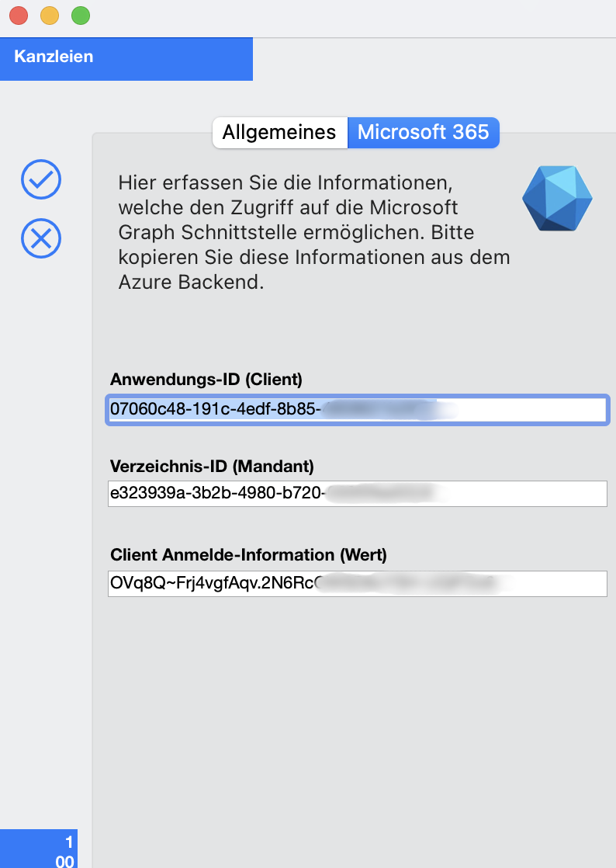Click the blue record counter box
Viewport: 616px width, 868px height.
(39, 849)
